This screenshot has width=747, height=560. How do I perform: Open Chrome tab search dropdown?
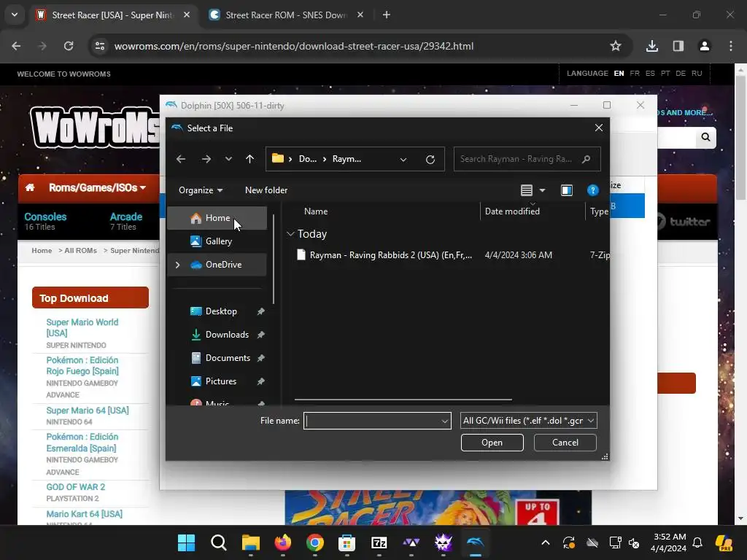tap(15, 15)
